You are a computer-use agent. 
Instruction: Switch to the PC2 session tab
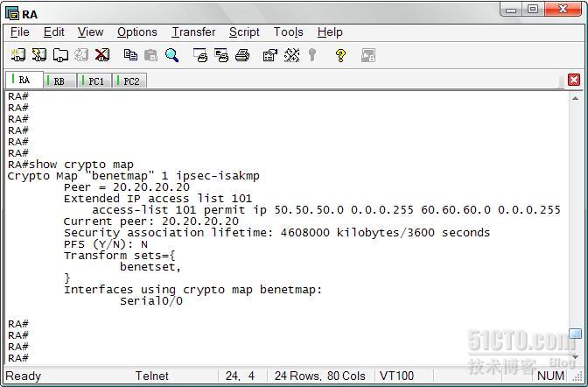tap(130, 81)
